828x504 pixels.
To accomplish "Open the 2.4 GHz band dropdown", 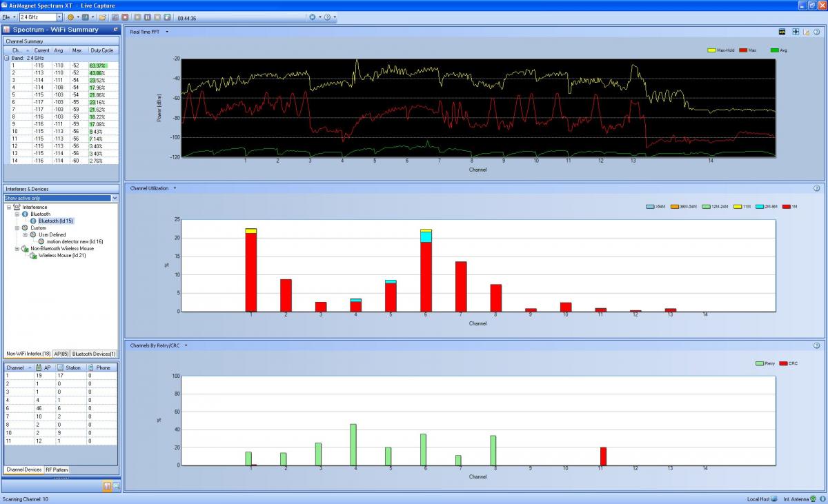I will (59, 17).
